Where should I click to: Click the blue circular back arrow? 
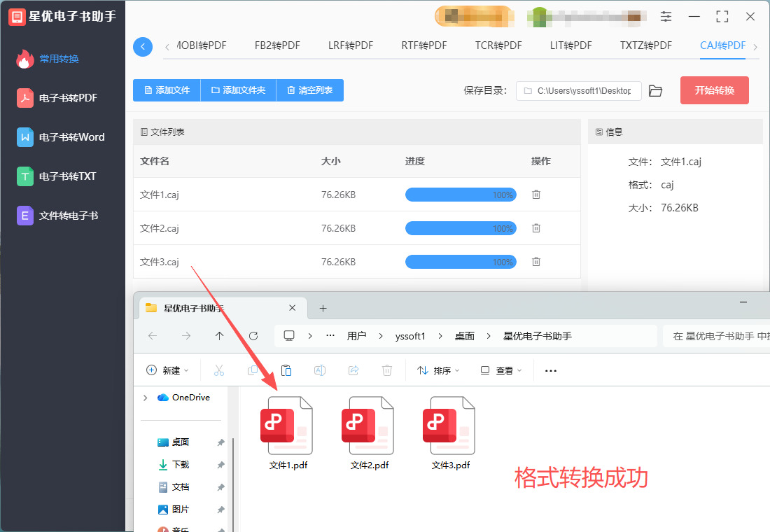coord(143,47)
